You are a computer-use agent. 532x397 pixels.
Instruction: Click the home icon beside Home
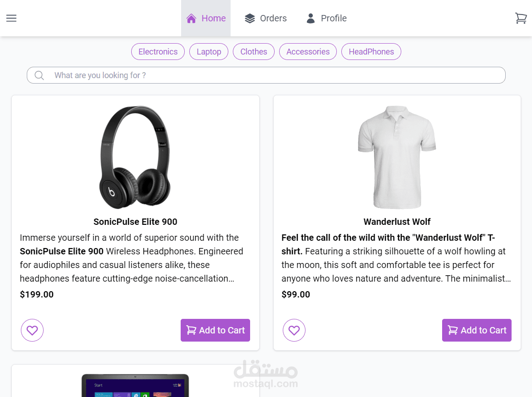coord(191,18)
